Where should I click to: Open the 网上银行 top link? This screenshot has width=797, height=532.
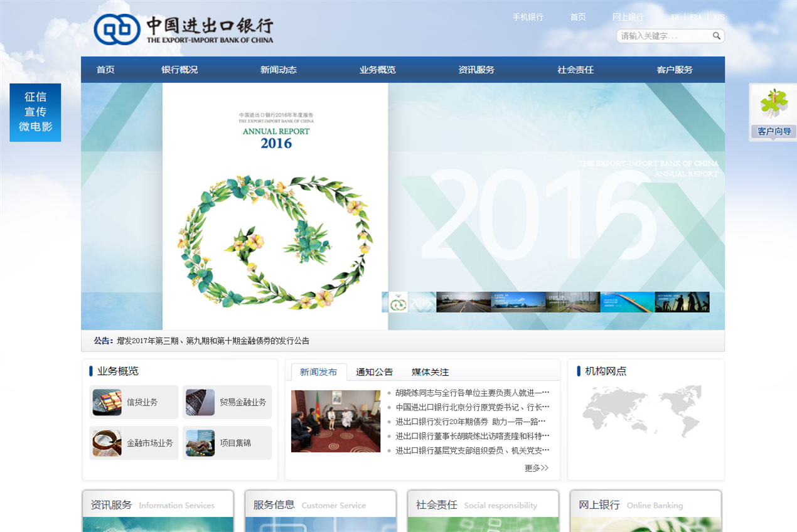628,17
